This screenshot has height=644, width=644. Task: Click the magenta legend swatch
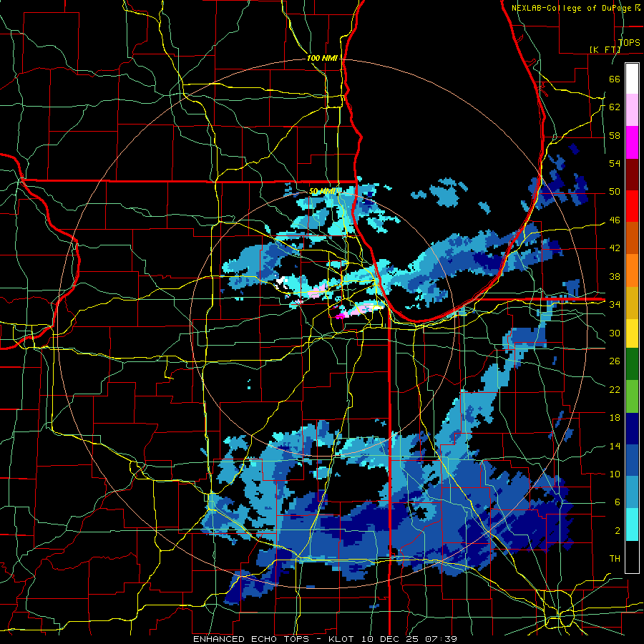pos(632,142)
